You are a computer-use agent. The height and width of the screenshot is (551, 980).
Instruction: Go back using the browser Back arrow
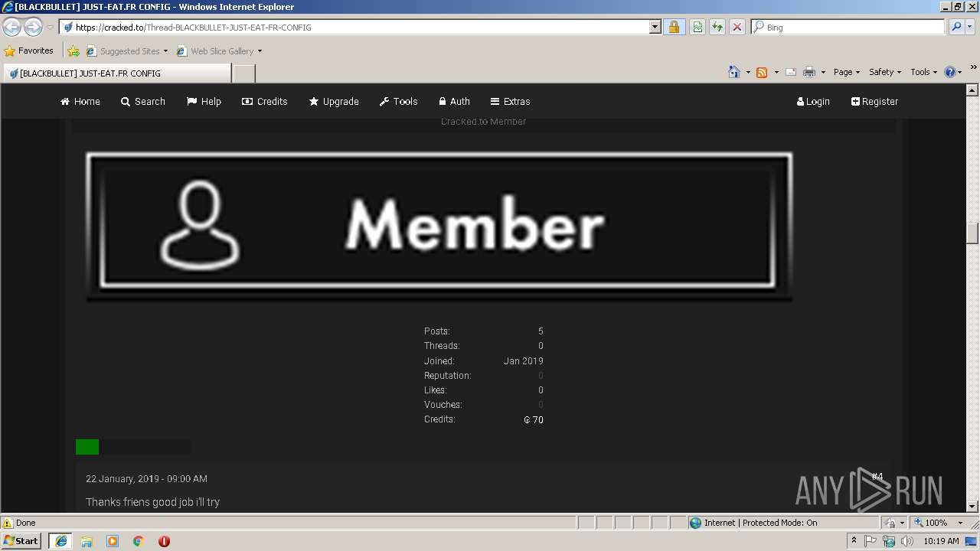tap(11, 28)
